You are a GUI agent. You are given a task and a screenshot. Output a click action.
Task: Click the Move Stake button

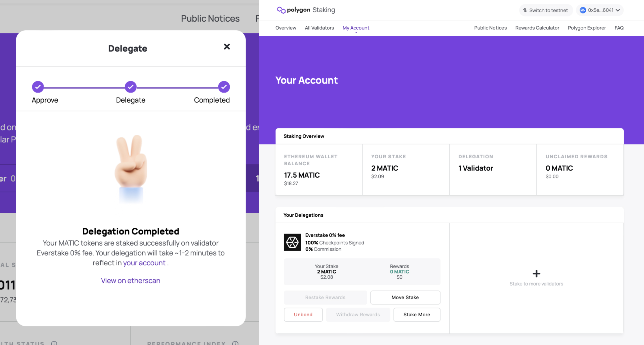[x=405, y=298]
